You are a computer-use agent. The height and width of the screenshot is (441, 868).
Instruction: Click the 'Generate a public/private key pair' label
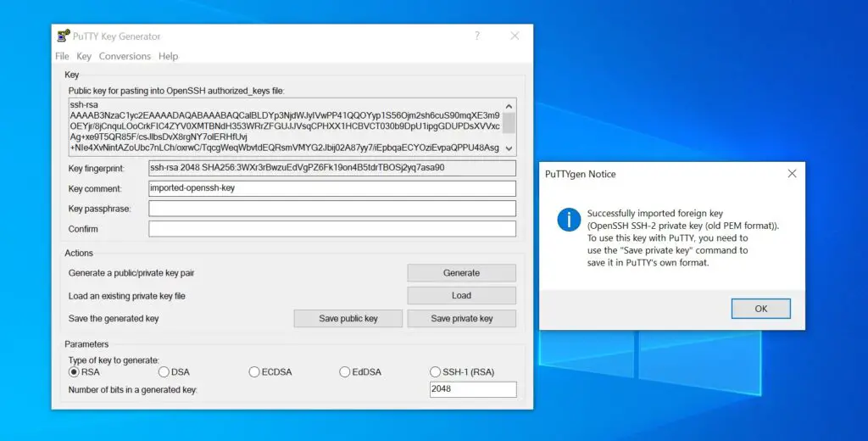coord(131,273)
